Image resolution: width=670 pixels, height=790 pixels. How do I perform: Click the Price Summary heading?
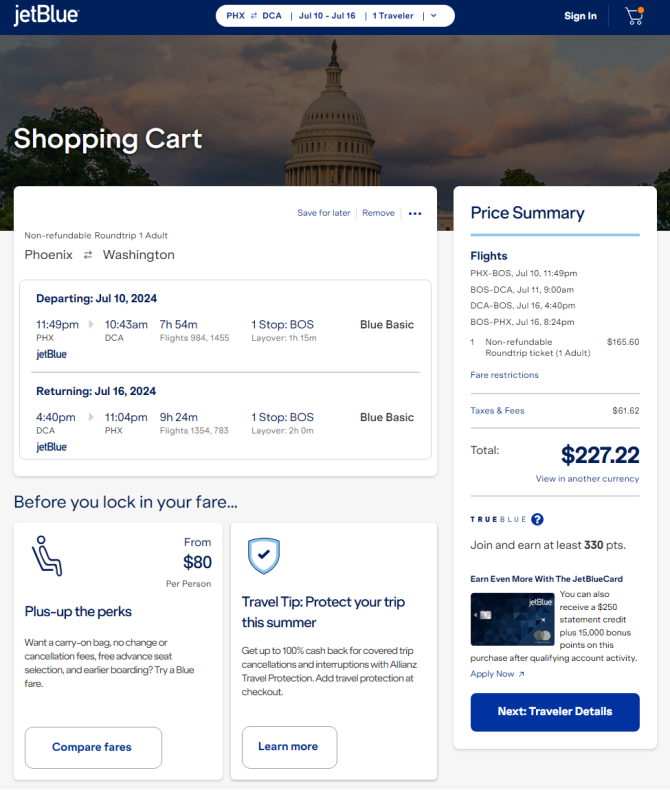(527, 213)
